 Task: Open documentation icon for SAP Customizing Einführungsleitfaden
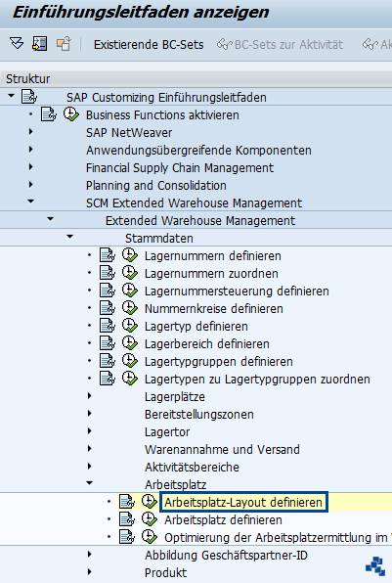point(29,97)
